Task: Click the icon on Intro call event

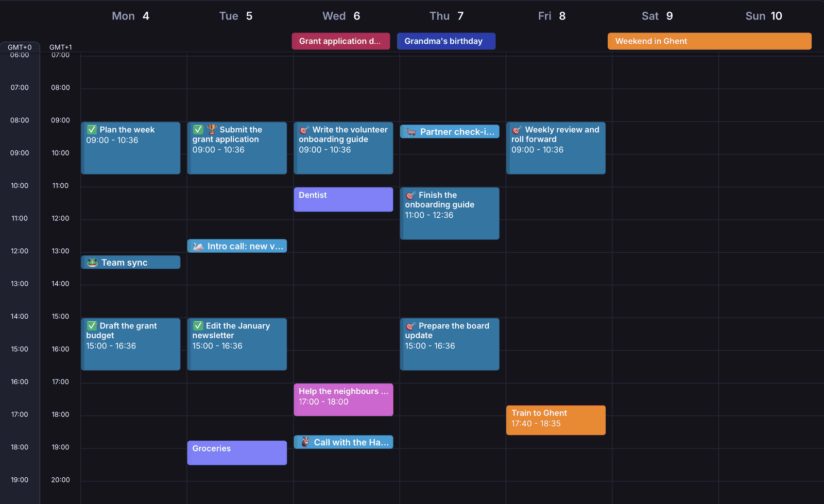Action: pyautogui.click(x=198, y=247)
